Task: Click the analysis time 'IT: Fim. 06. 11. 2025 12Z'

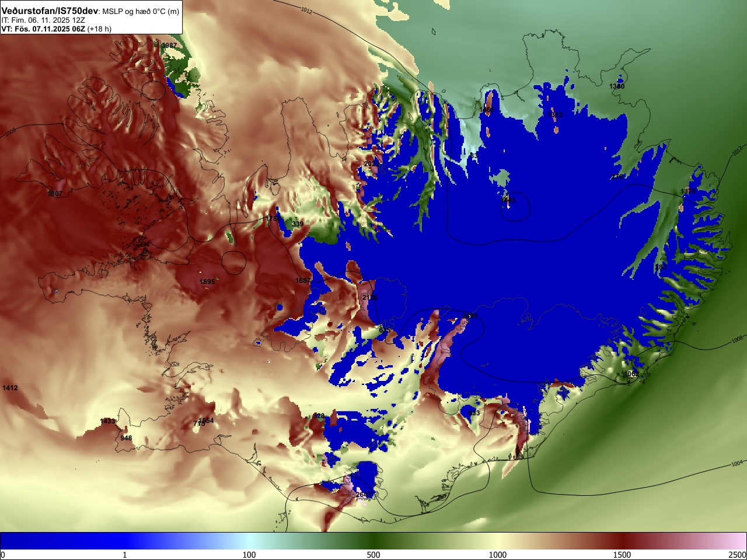Action: pos(43,20)
